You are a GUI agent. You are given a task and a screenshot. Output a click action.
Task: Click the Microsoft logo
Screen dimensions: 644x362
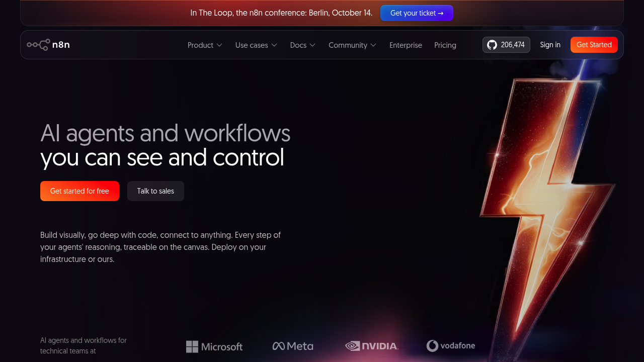pyautogui.click(x=214, y=346)
